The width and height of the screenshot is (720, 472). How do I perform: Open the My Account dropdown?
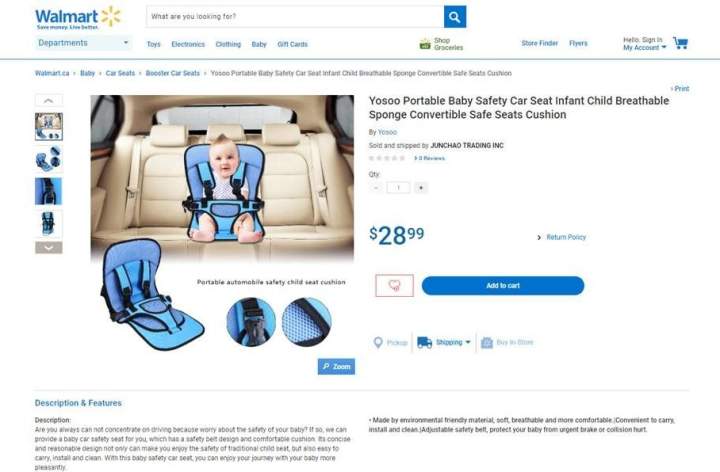click(644, 47)
